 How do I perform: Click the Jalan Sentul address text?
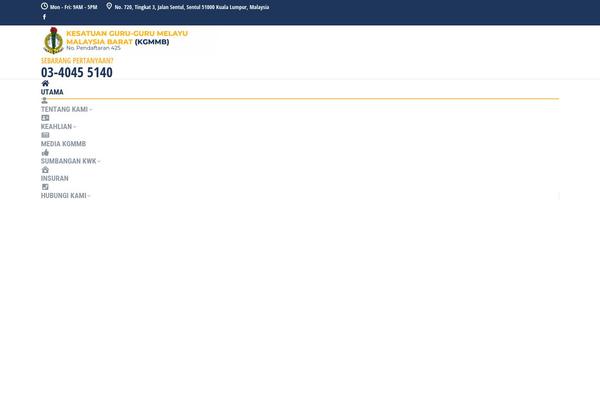click(x=192, y=7)
